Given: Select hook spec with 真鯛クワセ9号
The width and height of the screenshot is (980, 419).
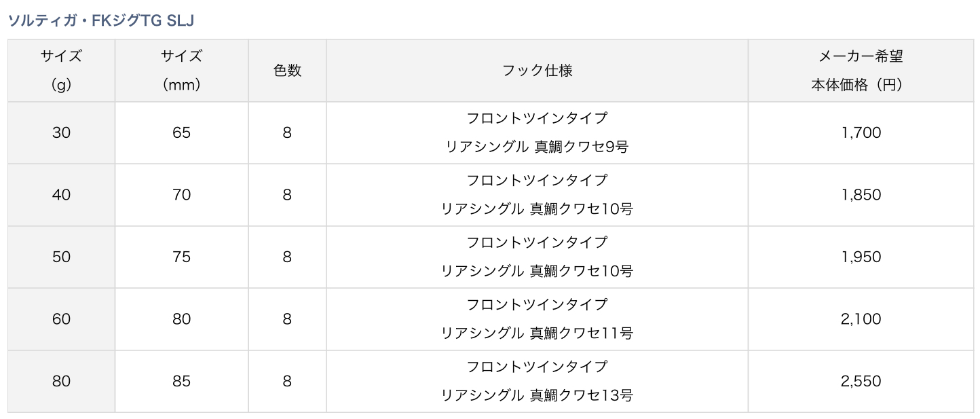Looking at the screenshot, I should (537, 133).
